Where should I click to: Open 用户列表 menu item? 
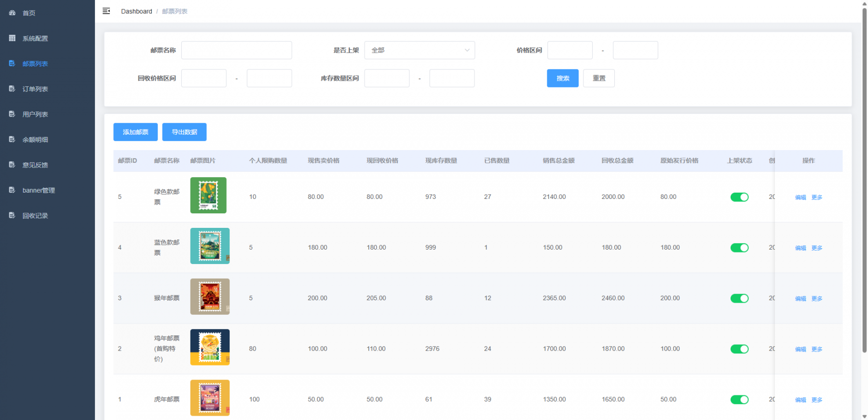[47, 114]
